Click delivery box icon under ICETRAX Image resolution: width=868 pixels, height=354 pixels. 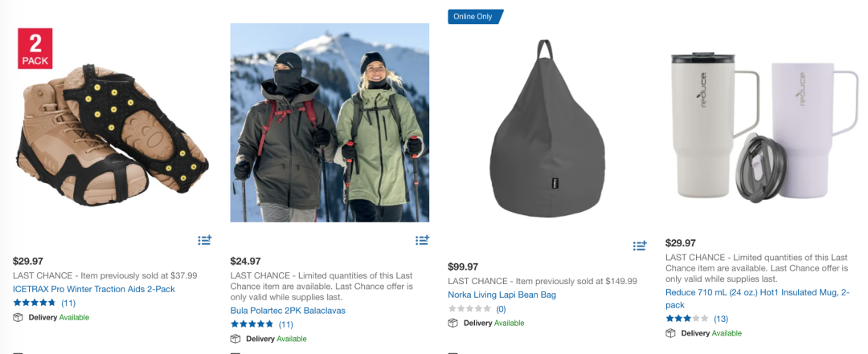pyautogui.click(x=18, y=318)
